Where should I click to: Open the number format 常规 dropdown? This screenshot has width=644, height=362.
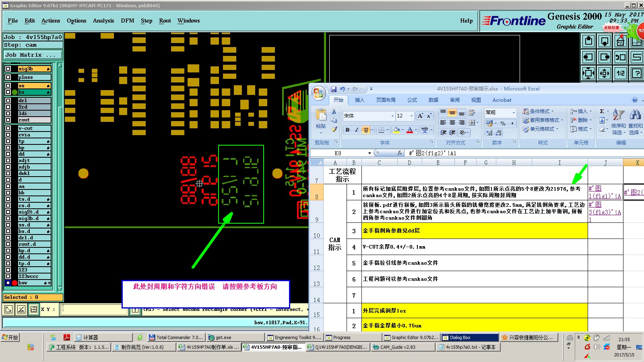(x=513, y=113)
